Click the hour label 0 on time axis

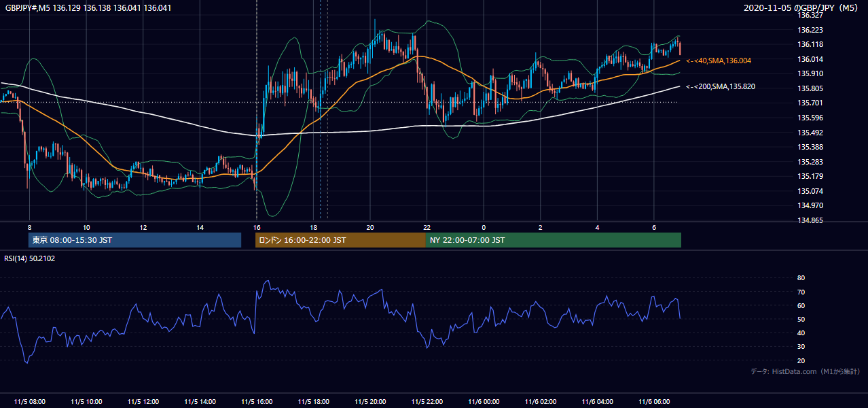click(x=484, y=227)
